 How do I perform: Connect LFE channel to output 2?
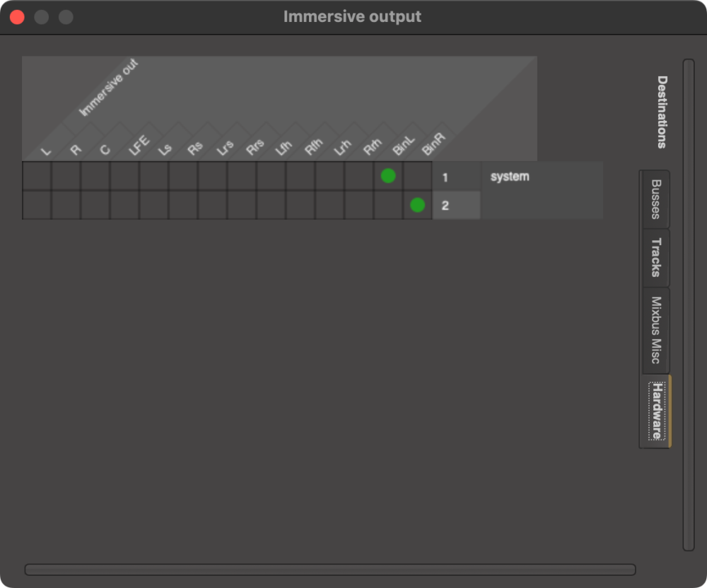126,204
